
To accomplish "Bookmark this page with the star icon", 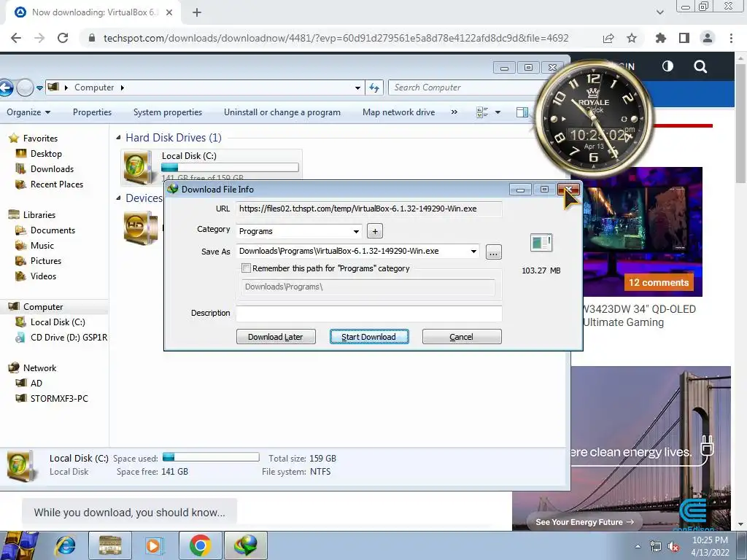I will pyautogui.click(x=632, y=38).
